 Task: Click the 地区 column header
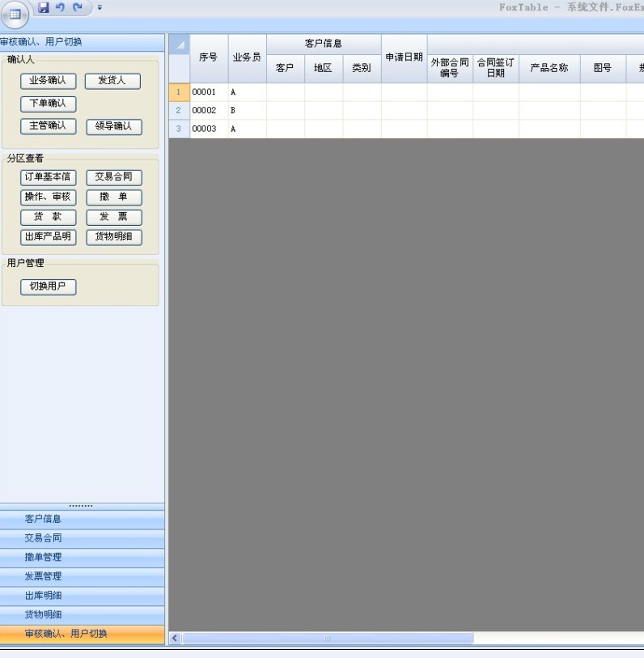pos(324,69)
